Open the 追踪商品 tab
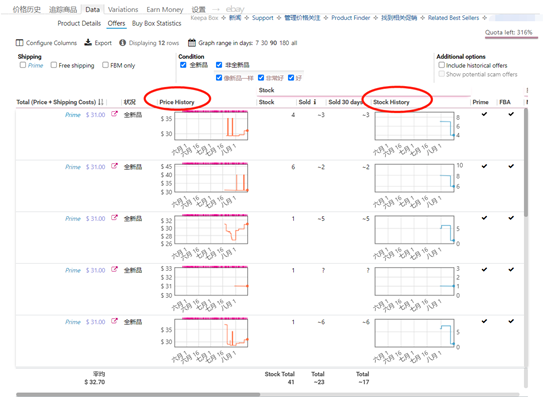The width and height of the screenshot is (554, 397). (x=63, y=10)
